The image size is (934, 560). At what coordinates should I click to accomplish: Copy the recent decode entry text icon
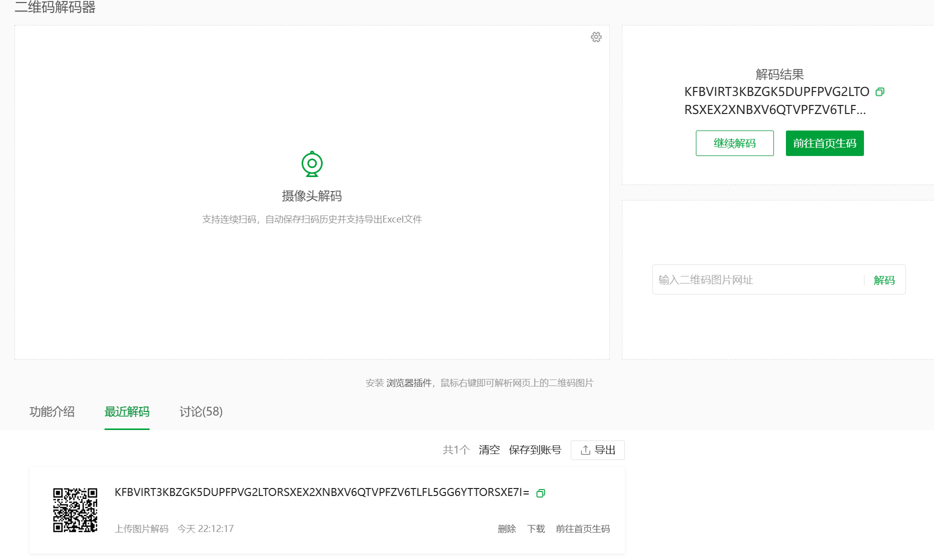[540, 493]
